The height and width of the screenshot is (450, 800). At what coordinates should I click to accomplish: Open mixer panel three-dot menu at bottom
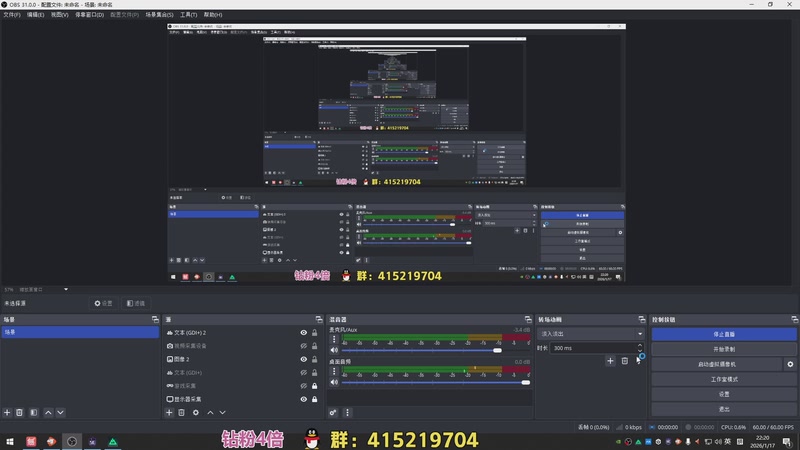[347, 412]
